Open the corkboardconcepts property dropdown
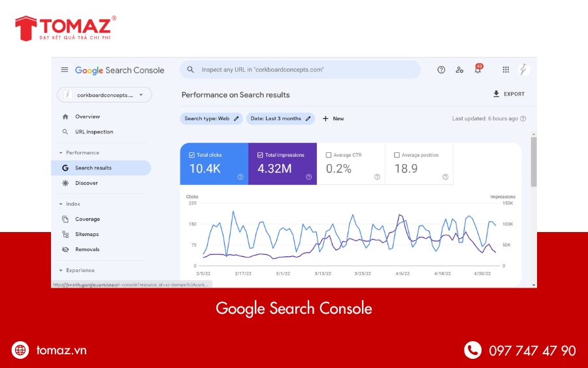The height and width of the screenshot is (368, 588). pos(105,95)
